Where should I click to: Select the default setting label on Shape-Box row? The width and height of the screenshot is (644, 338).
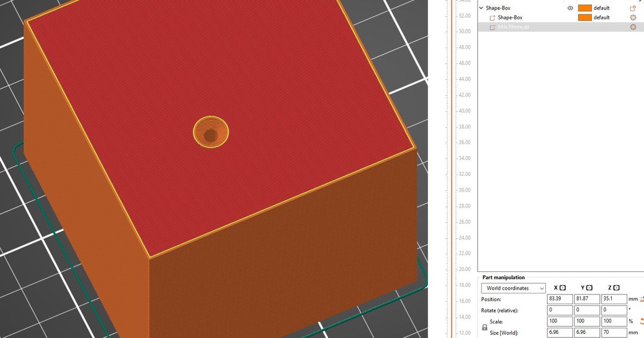[x=602, y=8]
